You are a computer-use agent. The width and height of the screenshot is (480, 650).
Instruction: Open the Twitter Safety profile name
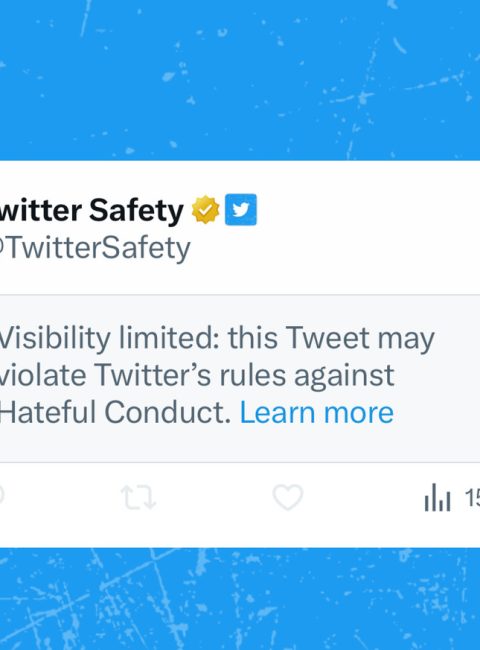coord(92,210)
